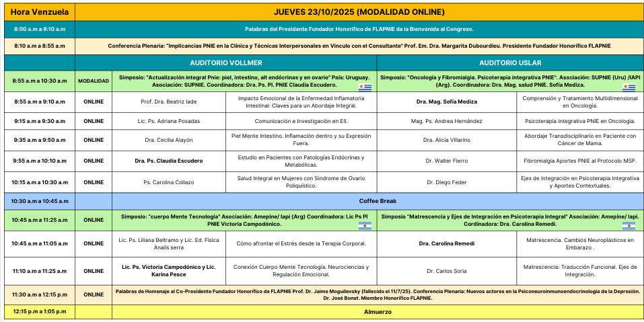Select 'Abordaje Transdisciplinario en Paciente con Cáncer de Mama' cell
The height and width of the screenshot is (322, 644).
(x=580, y=140)
